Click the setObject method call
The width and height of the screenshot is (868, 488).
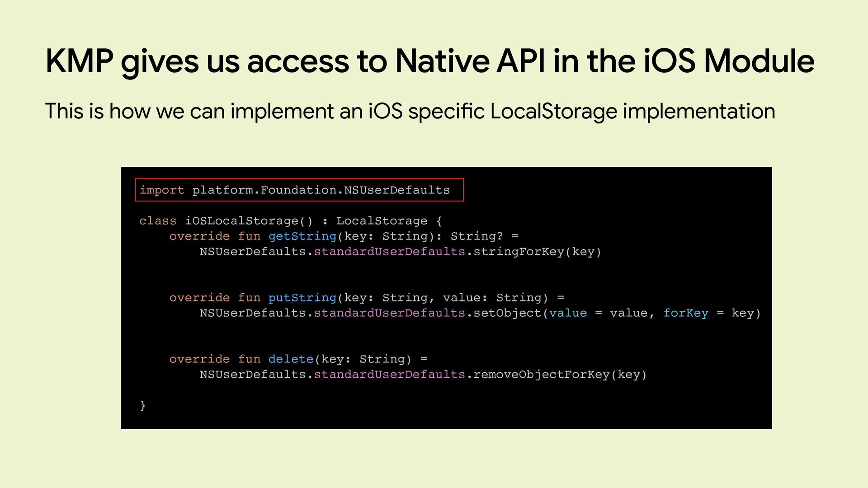coord(507,313)
